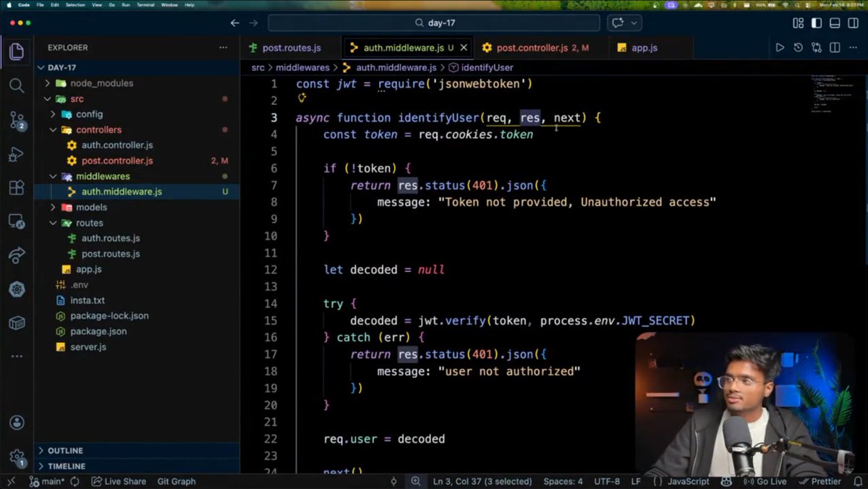Customize layout icon in title bar
Viewport: 868px width, 489px height.
(x=799, y=23)
